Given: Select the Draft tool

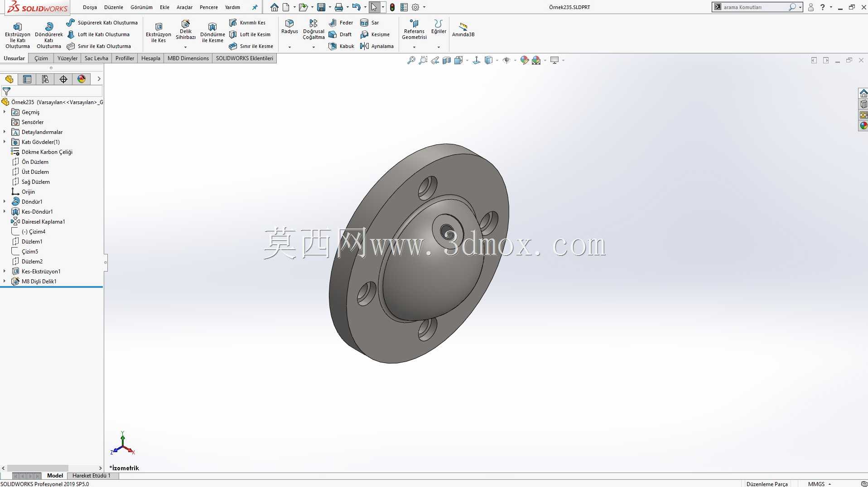Looking at the screenshot, I should tap(340, 34).
